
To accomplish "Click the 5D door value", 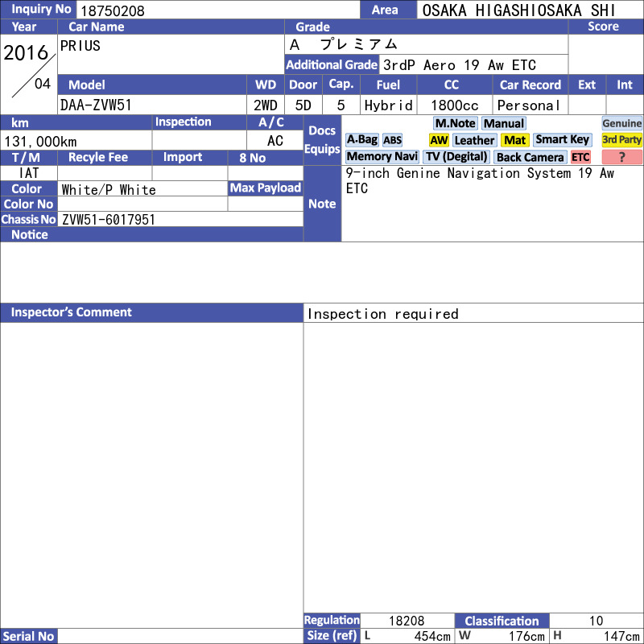I will 303,105.
